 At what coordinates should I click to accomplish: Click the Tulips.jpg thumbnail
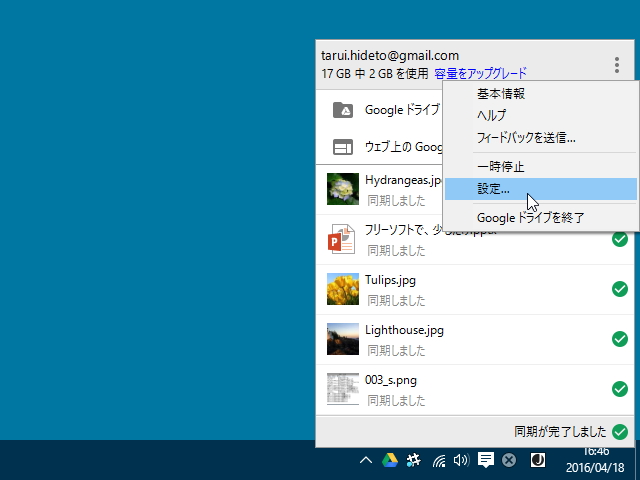pos(343,289)
